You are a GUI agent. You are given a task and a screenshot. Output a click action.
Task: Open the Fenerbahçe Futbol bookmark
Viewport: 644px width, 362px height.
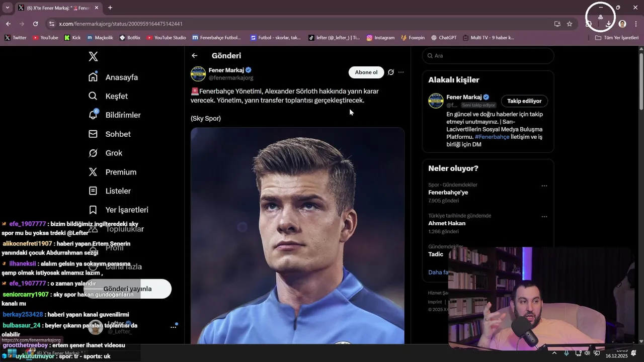[216, 38]
